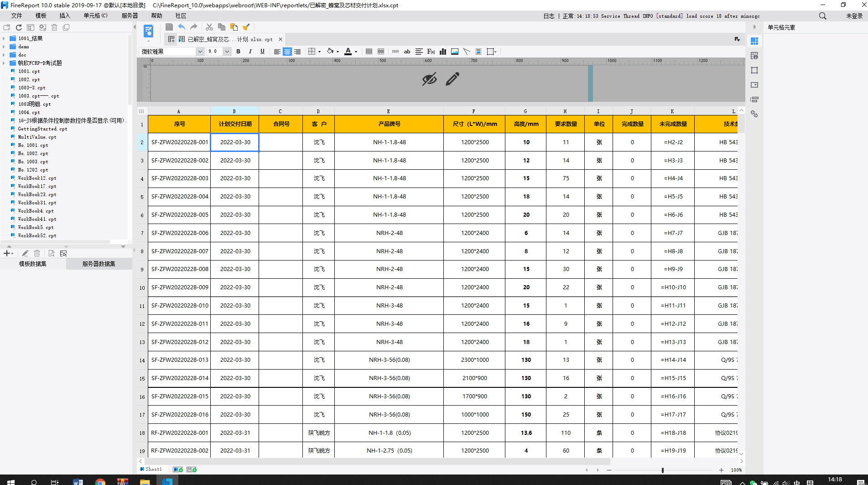Click the pencil edit icon in parameter pane
The height and width of the screenshot is (485, 868).
tap(452, 79)
